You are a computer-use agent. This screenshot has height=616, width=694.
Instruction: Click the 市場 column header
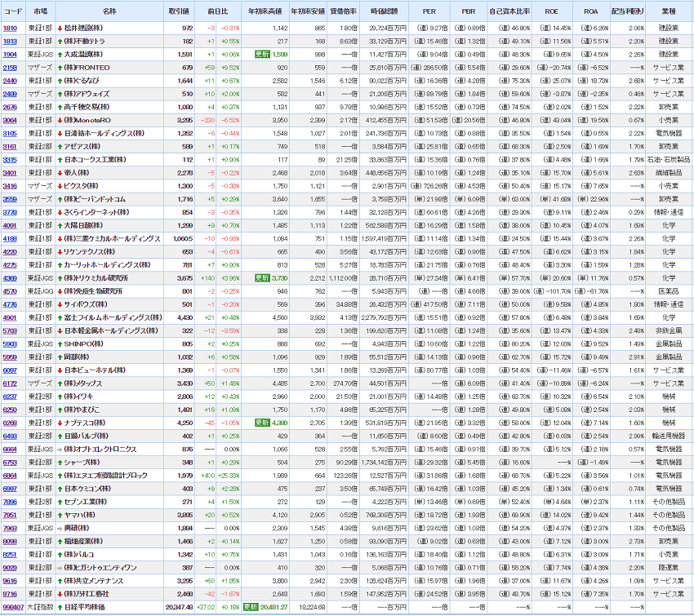pos(40,11)
